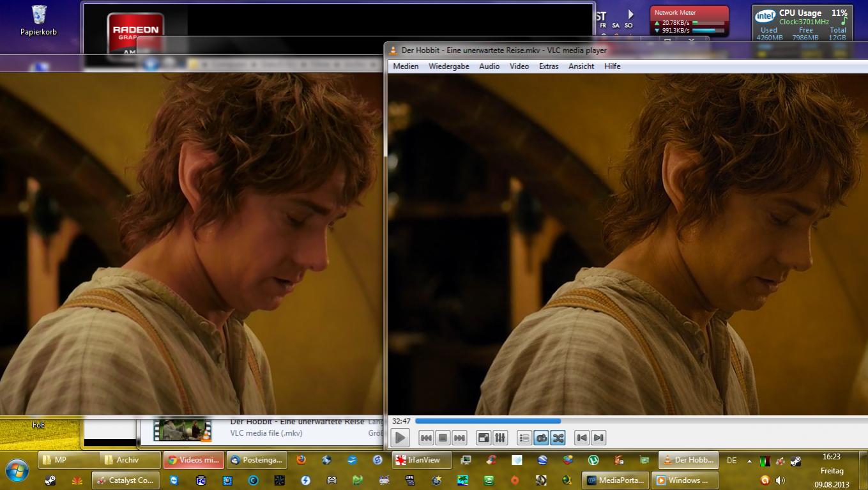This screenshot has height=490, width=868.
Task: Open the Audio menu in VLC
Action: pos(489,66)
